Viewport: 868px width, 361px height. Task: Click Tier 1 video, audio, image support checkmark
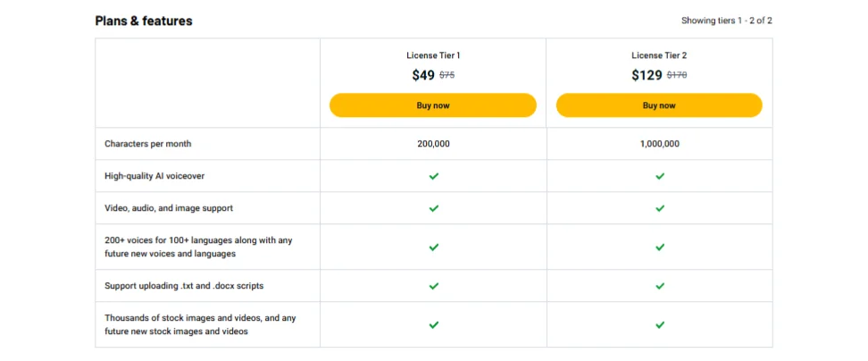pos(434,208)
